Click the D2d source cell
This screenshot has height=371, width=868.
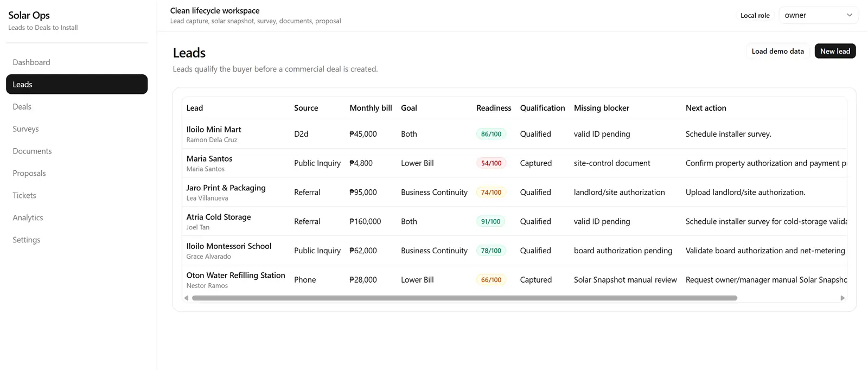(x=301, y=134)
